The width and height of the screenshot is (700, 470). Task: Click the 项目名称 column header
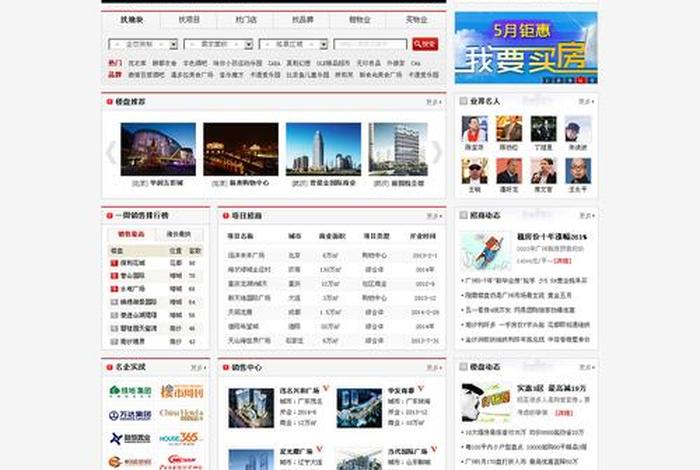coord(241,236)
